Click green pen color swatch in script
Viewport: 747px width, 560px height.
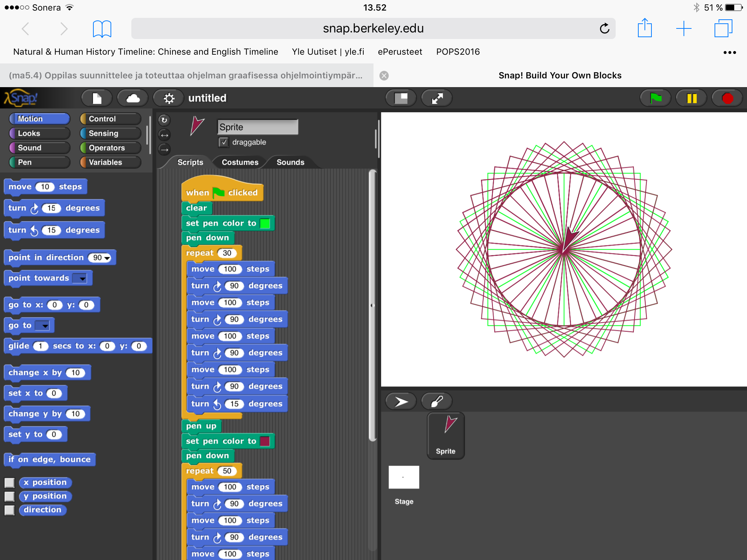265,223
